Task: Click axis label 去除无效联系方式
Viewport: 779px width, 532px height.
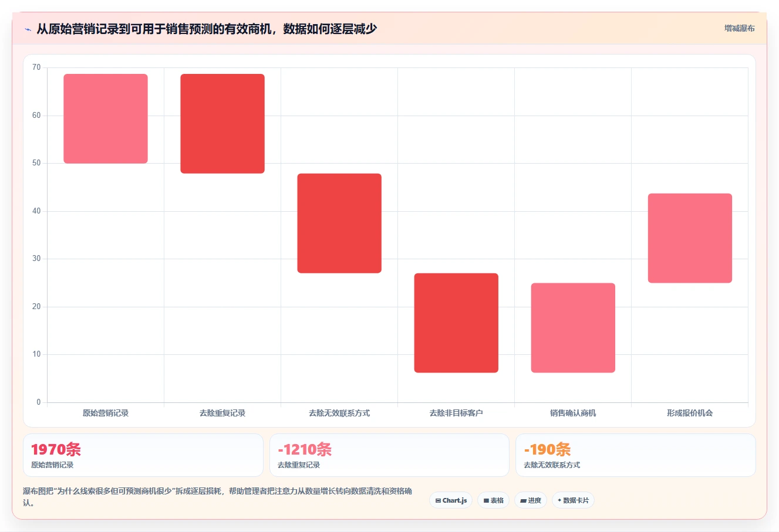Action: point(339,413)
